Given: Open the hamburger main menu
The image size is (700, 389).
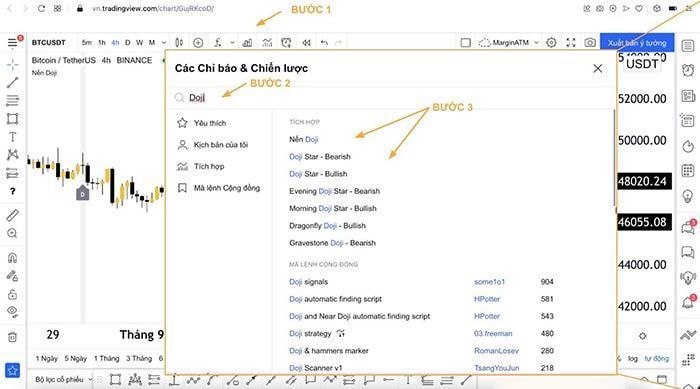Looking at the screenshot, I should coord(12,43).
